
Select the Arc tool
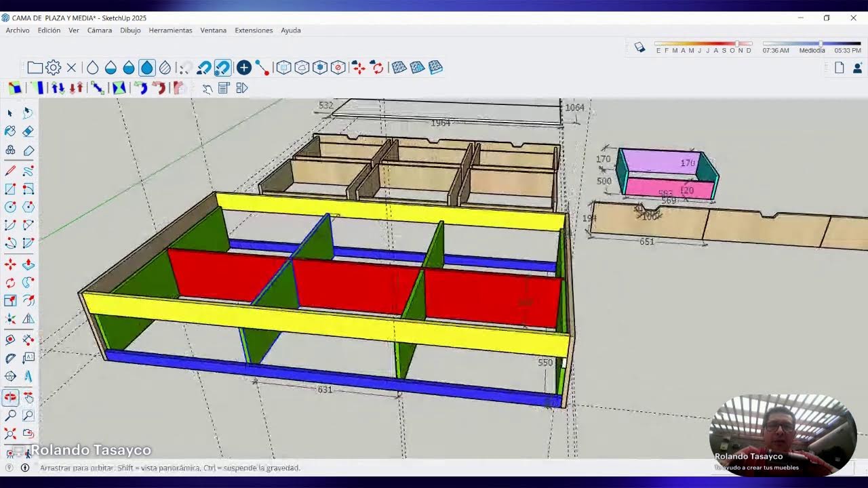pyautogui.click(x=10, y=225)
